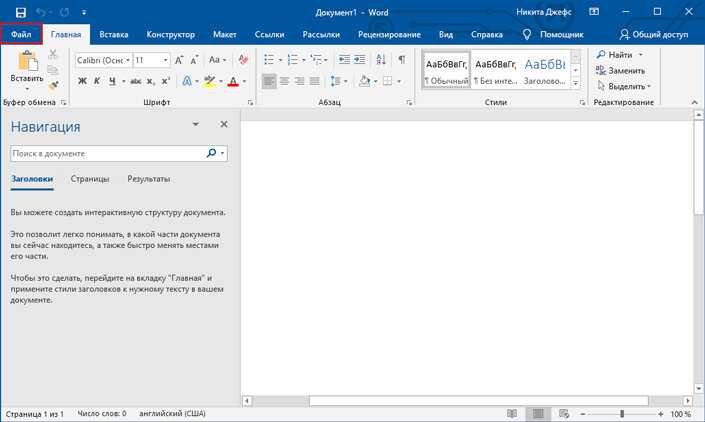Open line spacing options
The image size is (705, 422).
(339, 81)
